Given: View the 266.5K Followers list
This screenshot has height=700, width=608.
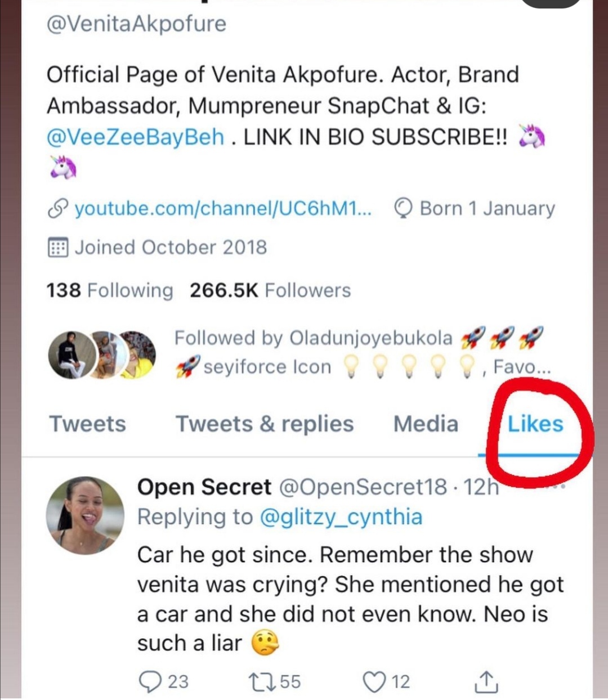Looking at the screenshot, I should [x=270, y=290].
